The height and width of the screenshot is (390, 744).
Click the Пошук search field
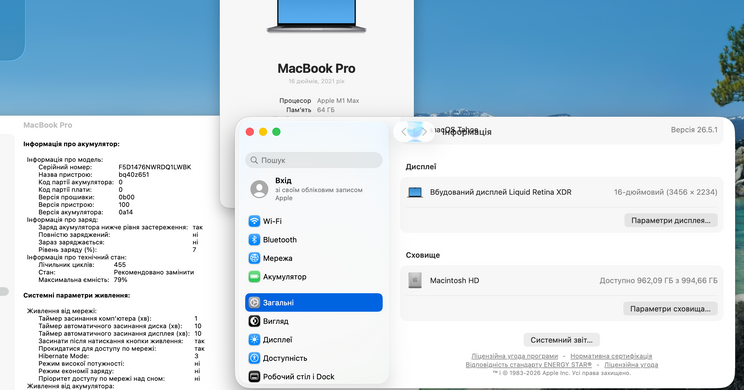click(314, 160)
